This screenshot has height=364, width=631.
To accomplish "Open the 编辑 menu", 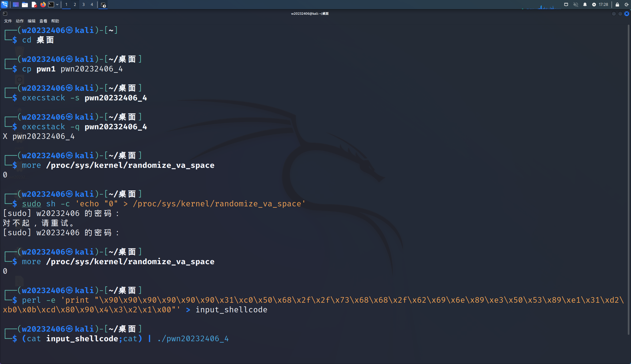I will (32, 21).
